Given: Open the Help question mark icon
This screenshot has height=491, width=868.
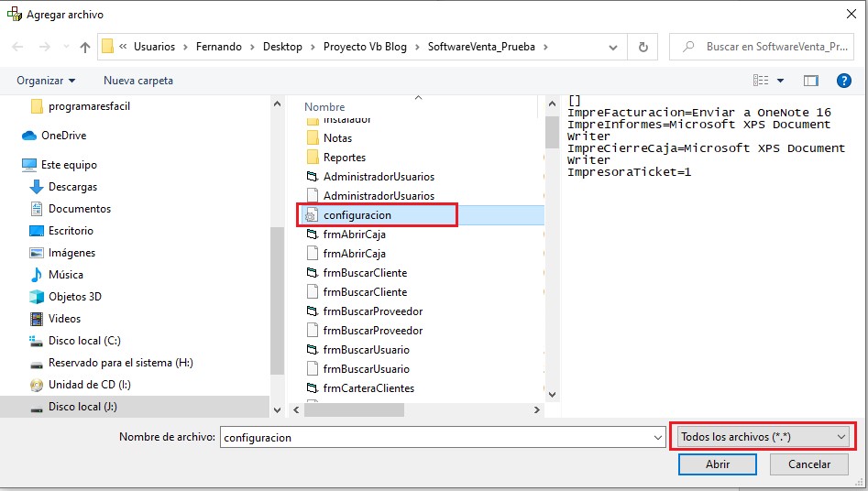Looking at the screenshot, I should [843, 81].
